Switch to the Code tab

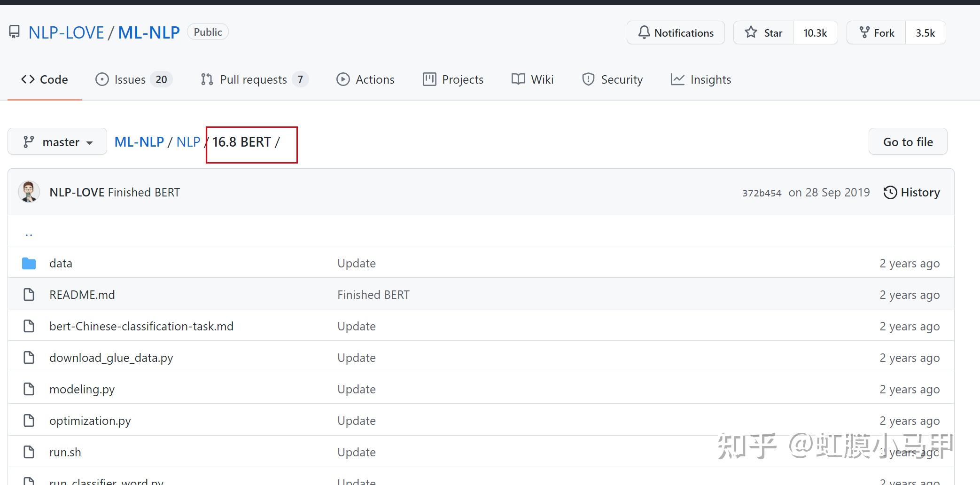click(45, 79)
